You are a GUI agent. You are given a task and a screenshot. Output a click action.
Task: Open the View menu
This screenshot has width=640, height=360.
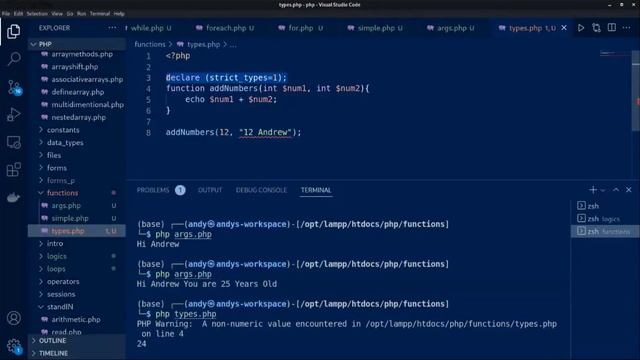point(57,13)
